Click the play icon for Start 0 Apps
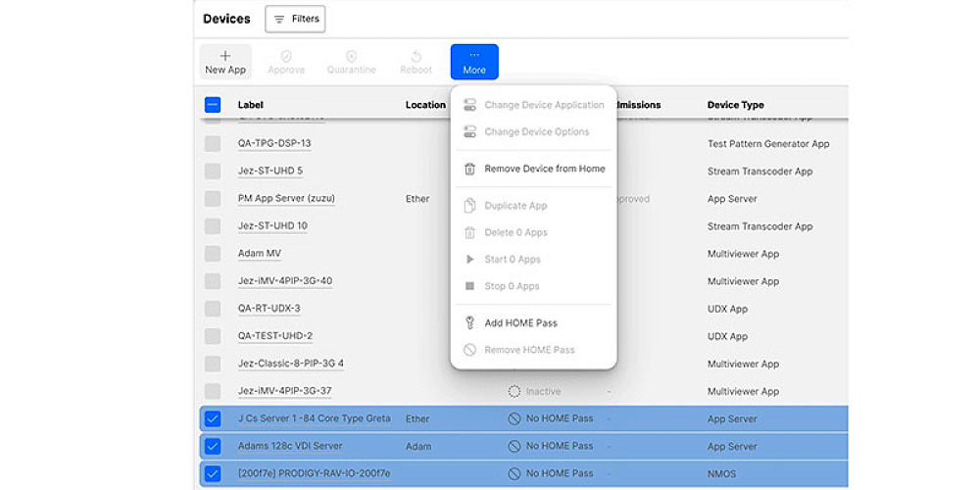Screen dimensions: 980x490 click(x=469, y=260)
